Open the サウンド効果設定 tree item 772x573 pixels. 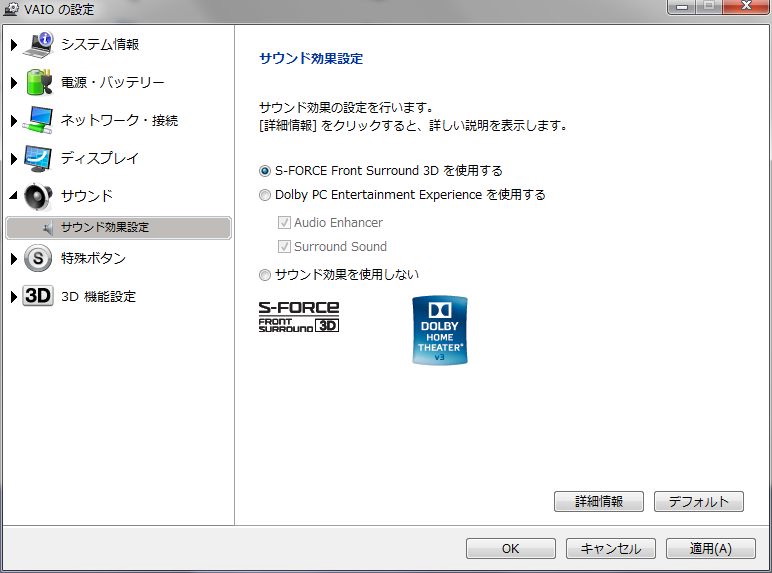[104, 227]
